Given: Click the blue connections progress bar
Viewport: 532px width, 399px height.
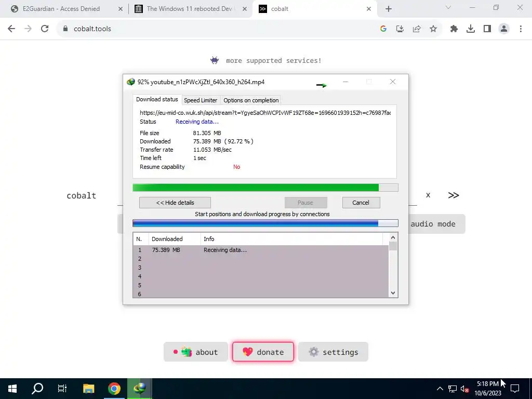Looking at the screenshot, I should click(265, 223).
